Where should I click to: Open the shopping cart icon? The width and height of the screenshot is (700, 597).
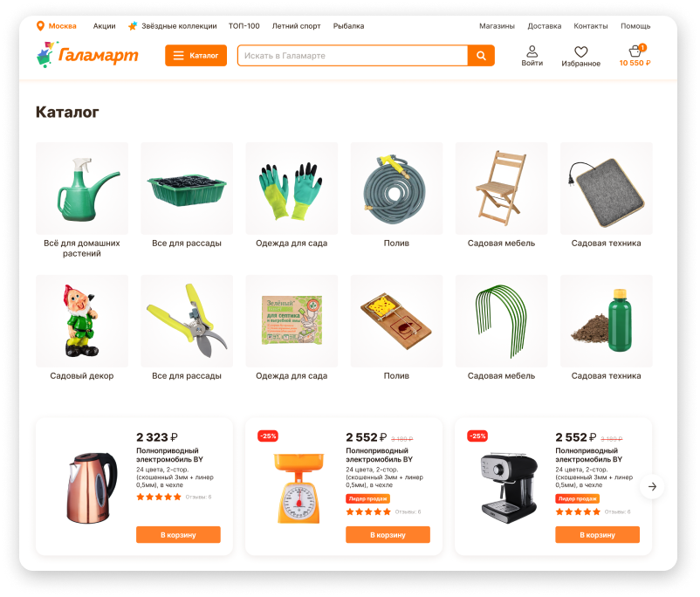(x=635, y=51)
